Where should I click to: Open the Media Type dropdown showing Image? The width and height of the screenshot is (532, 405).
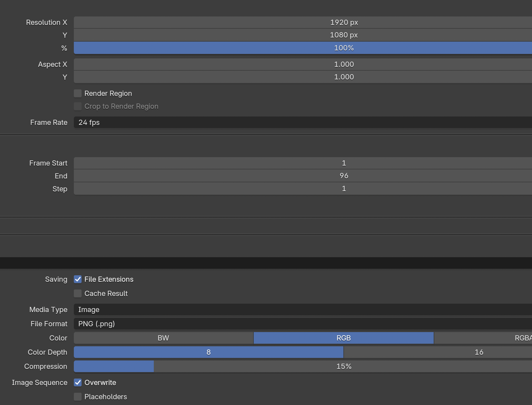303,309
